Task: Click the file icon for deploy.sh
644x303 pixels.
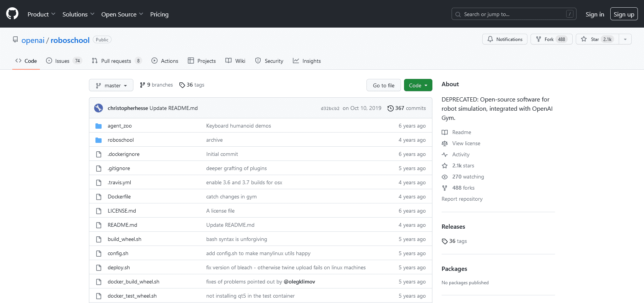Action: click(x=99, y=267)
